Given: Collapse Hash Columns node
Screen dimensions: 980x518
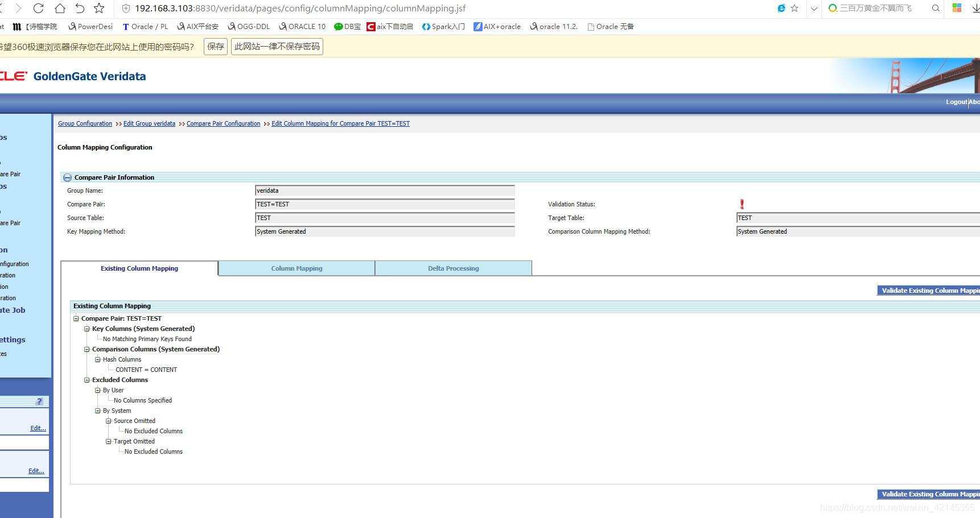Looking at the screenshot, I should pyautogui.click(x=97, y=359).
